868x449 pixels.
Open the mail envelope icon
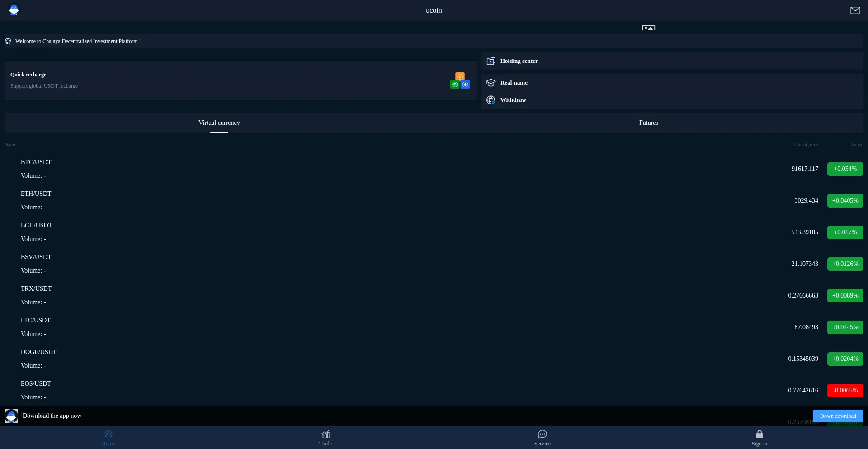pyautogui.click(x=855, y=10)
